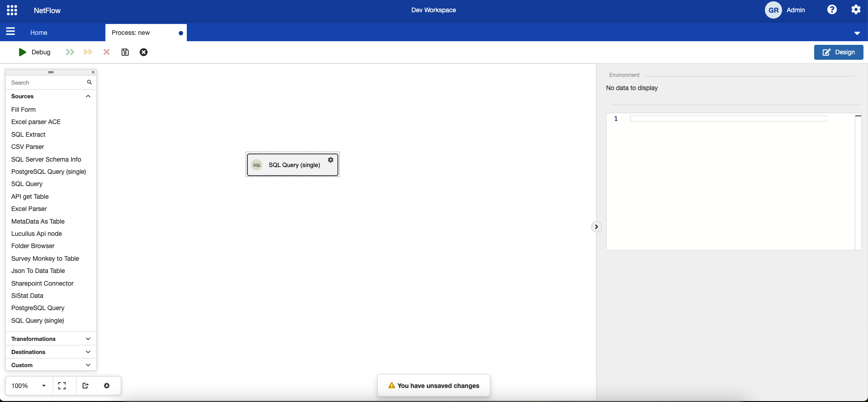868x402 pixels.
Task: Open the help question mark icon
Action: [x=832, y=10]
